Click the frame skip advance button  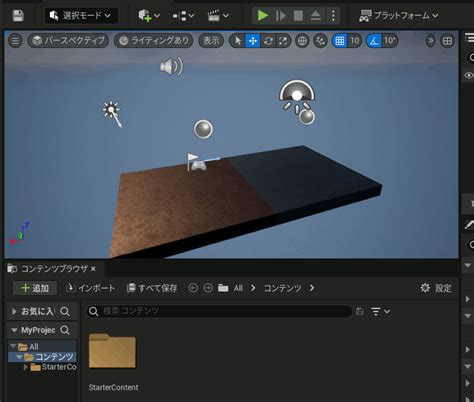(280, 15)
